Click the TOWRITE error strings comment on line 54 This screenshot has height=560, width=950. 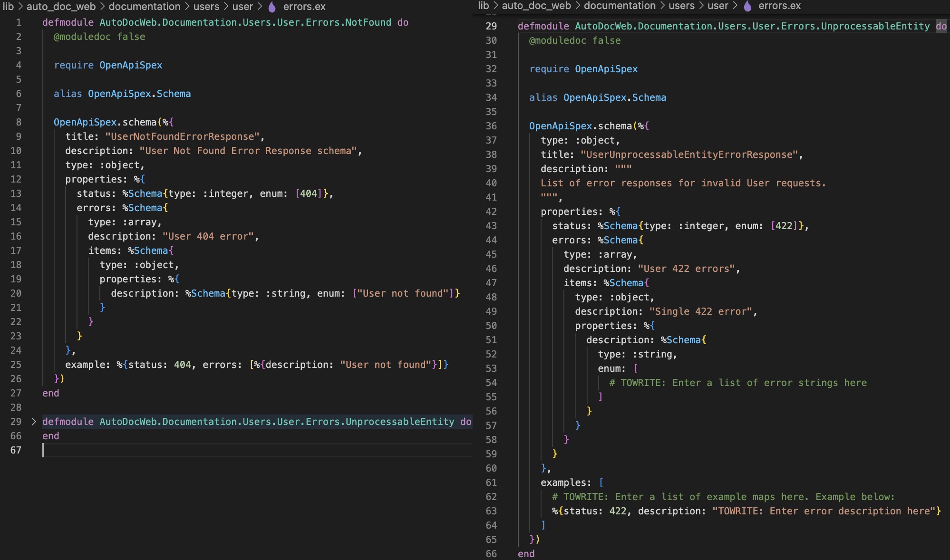737,383
